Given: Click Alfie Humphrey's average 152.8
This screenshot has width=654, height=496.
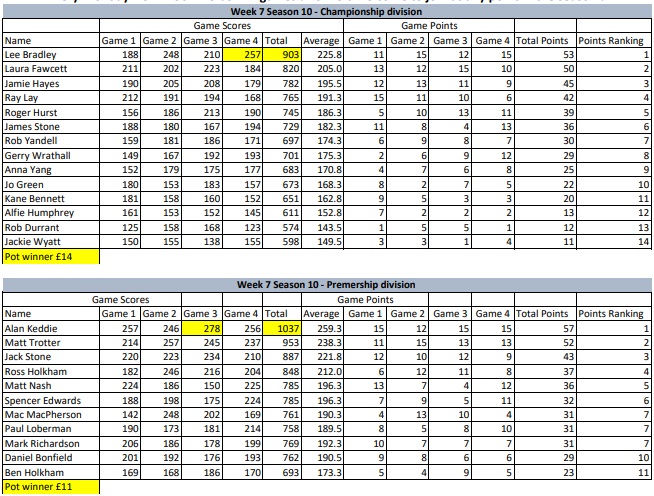Looking at the screenshot, I should (x=322, y=213).
